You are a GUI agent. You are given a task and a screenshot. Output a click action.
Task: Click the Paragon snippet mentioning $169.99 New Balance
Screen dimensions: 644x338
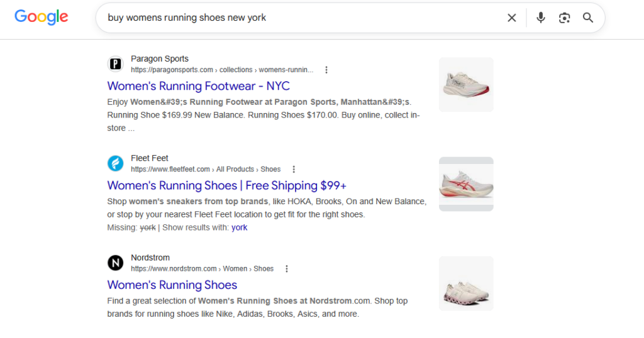coord(264,115)
